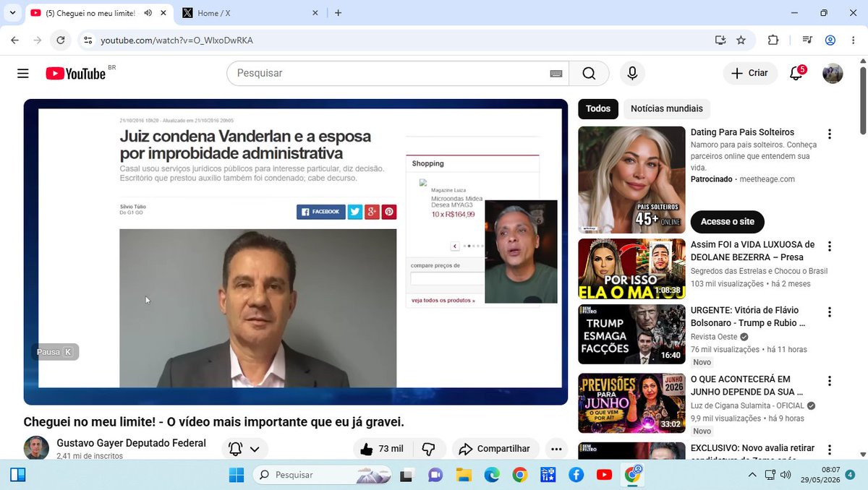Open more actions three-dot button under video
Image resolution: width=868 pixels, height=490 pixels.
coord(556,449)
